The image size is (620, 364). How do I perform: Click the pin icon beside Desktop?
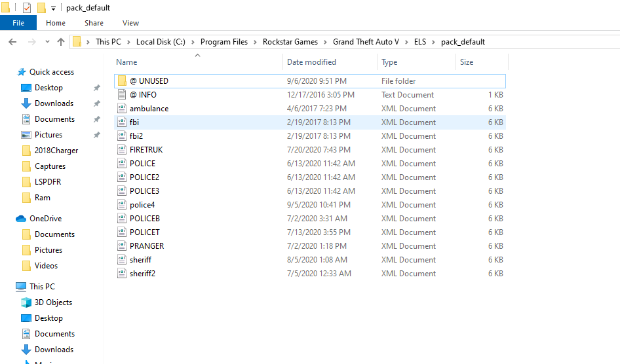96,88
